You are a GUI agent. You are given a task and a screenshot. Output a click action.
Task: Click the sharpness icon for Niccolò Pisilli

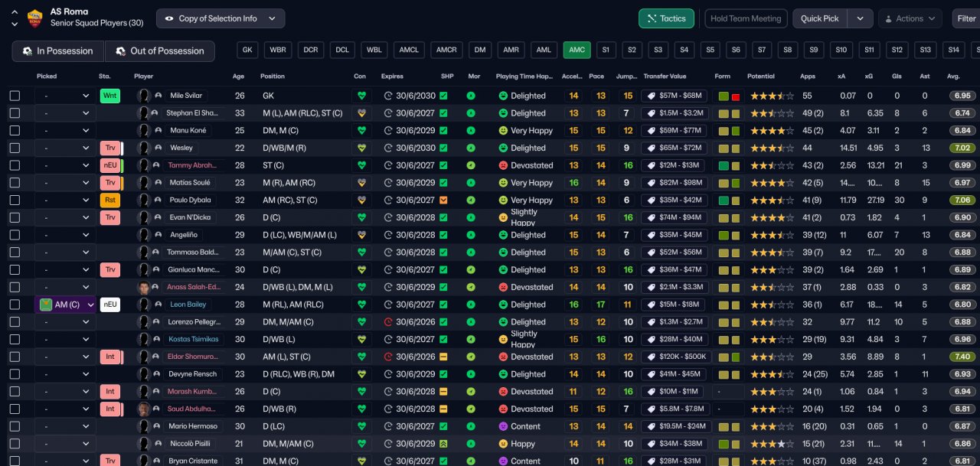[x=443, y=444]
